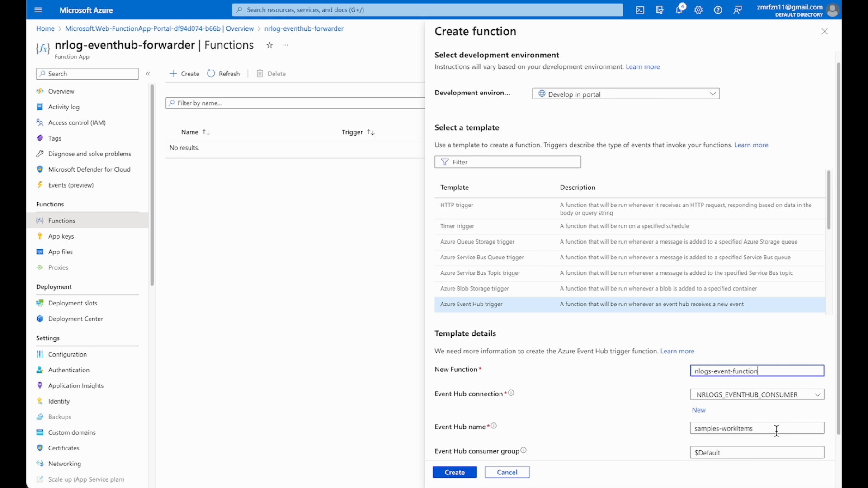Go to Home breadcrumb
Viewport: 868px width, 488px height.
pos(45,28)
